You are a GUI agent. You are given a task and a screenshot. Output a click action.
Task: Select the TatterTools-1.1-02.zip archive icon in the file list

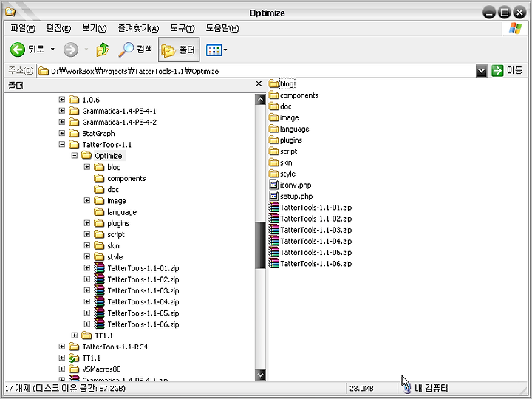274,218
